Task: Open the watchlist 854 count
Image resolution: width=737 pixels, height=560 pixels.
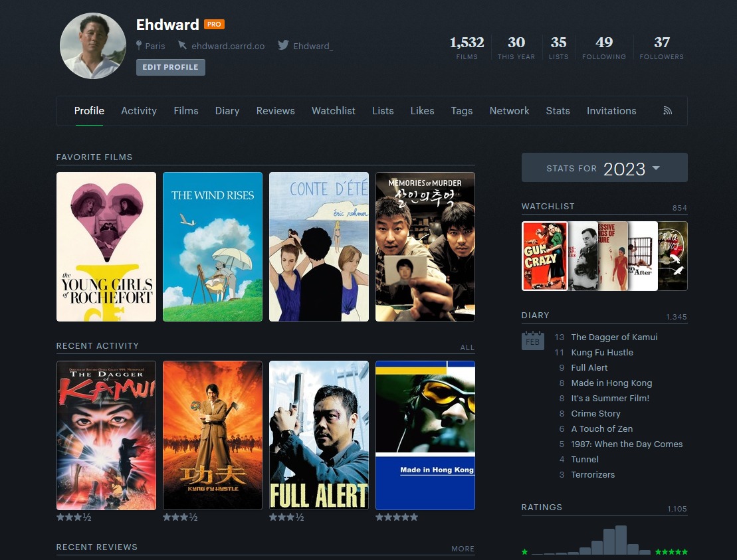Action: click(x=680, y=208)
